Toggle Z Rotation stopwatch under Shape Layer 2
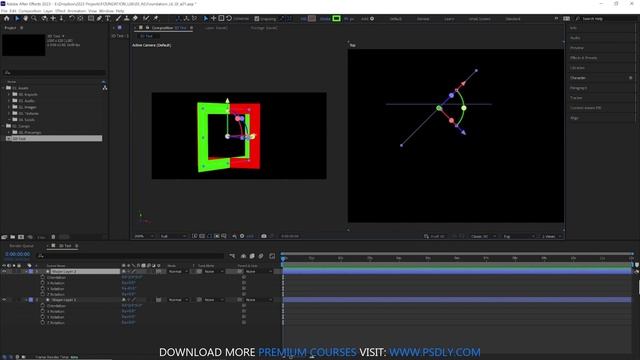The width and height of the screenshot is (640, 360). 42,294
